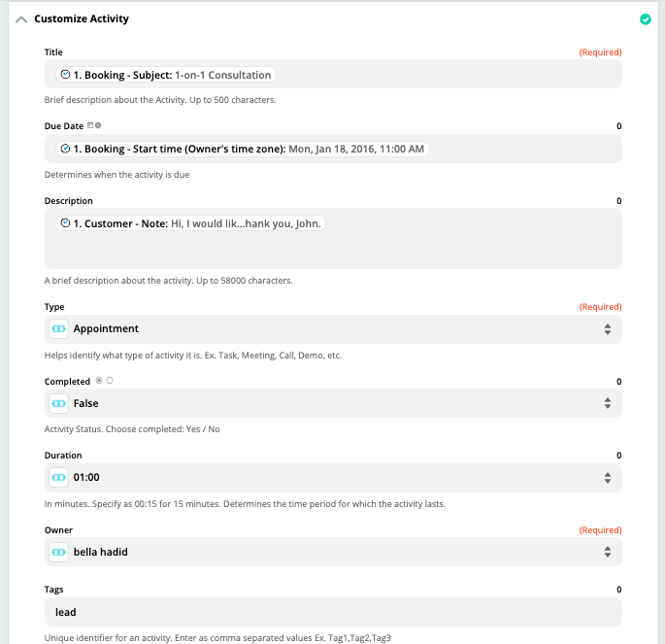Select the empty radio button next to Completed
Screen dimensions: 665x644
(x=110, y=381)
